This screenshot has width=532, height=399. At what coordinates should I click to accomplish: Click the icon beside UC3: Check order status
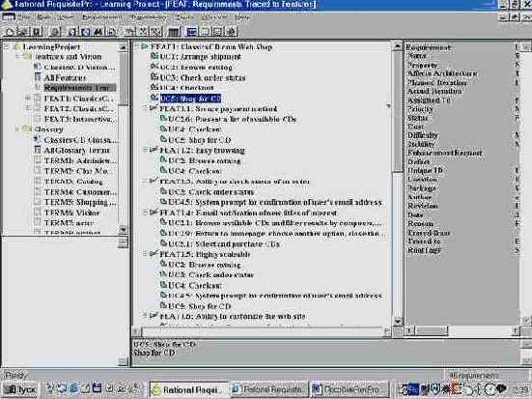pos(154,77)
